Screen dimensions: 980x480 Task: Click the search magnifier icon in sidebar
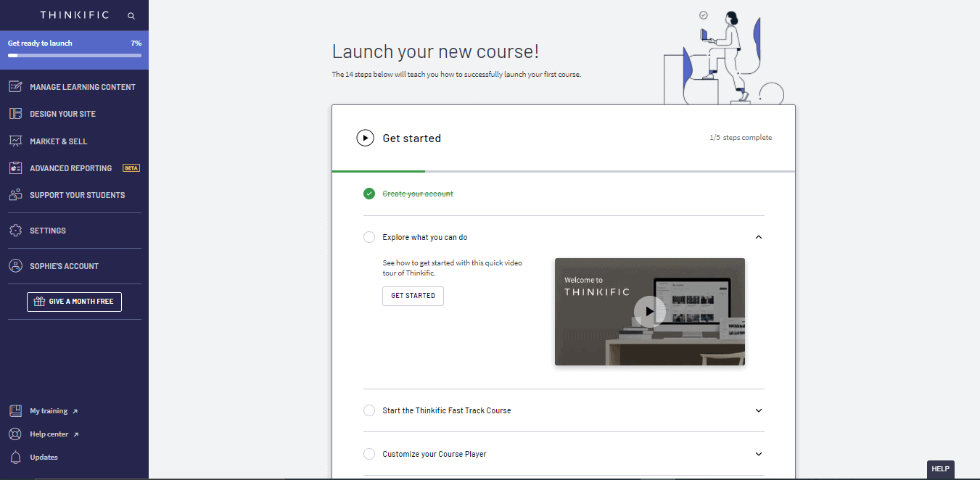131,15
